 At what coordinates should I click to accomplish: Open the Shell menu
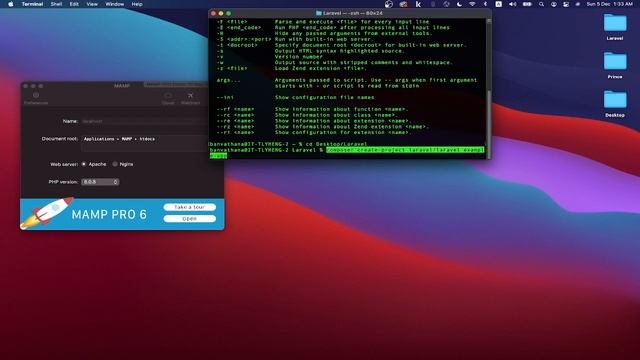coord(56,4)
